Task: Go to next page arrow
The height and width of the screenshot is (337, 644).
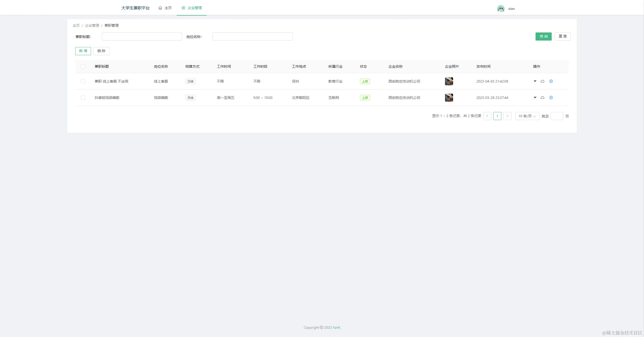Action: [507, 116]
